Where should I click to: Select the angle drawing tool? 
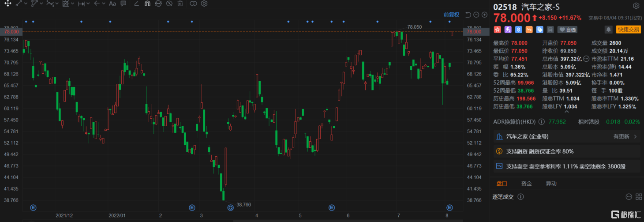[136, 4]
